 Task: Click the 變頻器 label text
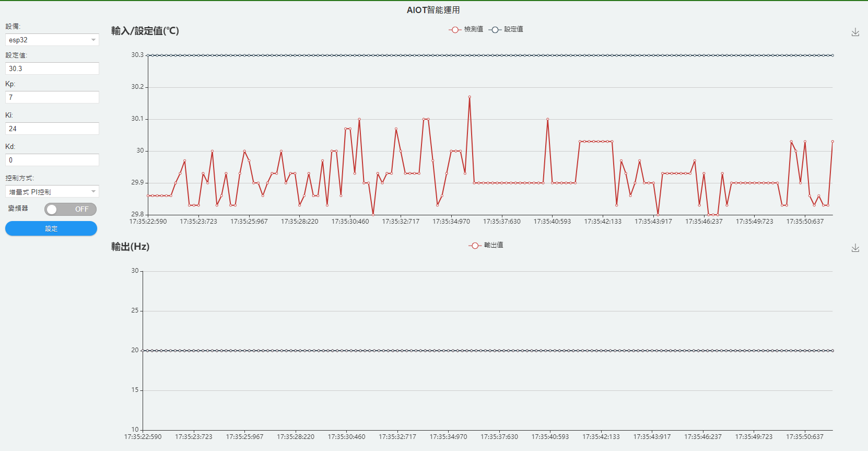(x=18, y=209)
